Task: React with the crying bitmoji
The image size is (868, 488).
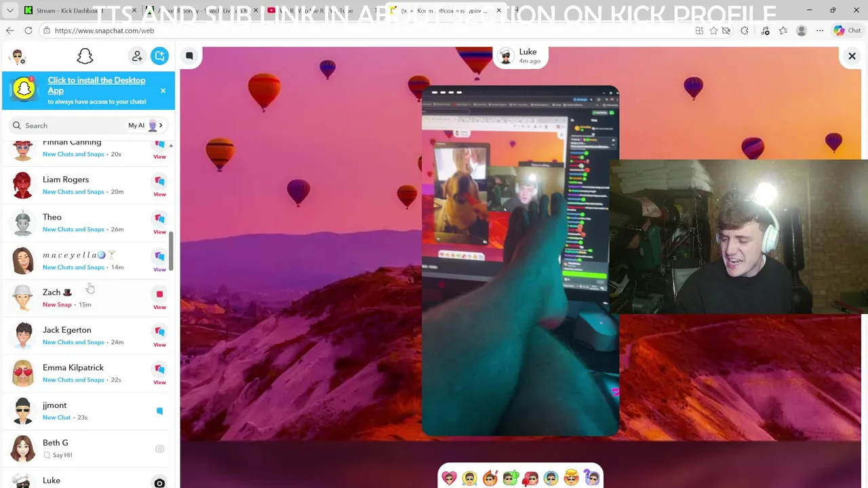Action: (551, 479)
